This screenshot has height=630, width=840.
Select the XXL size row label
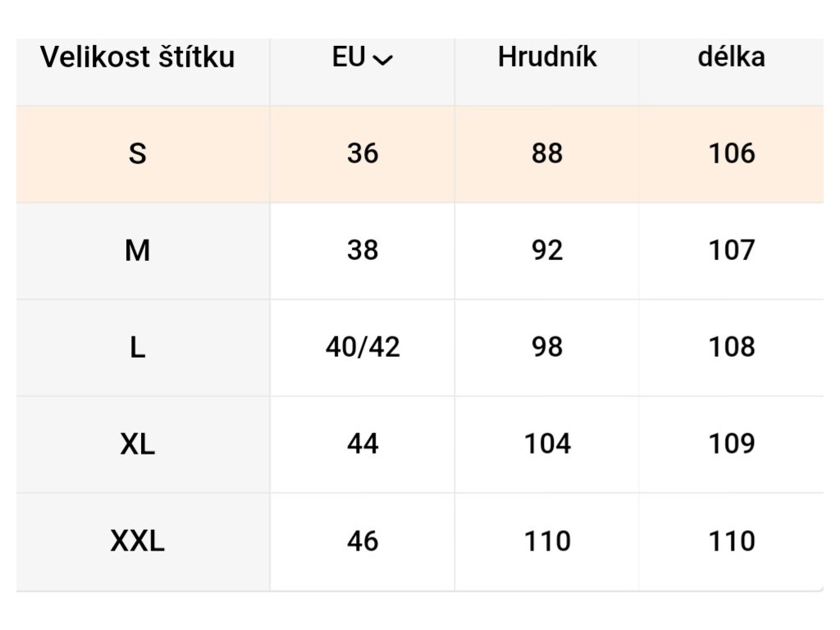[138, 541]
